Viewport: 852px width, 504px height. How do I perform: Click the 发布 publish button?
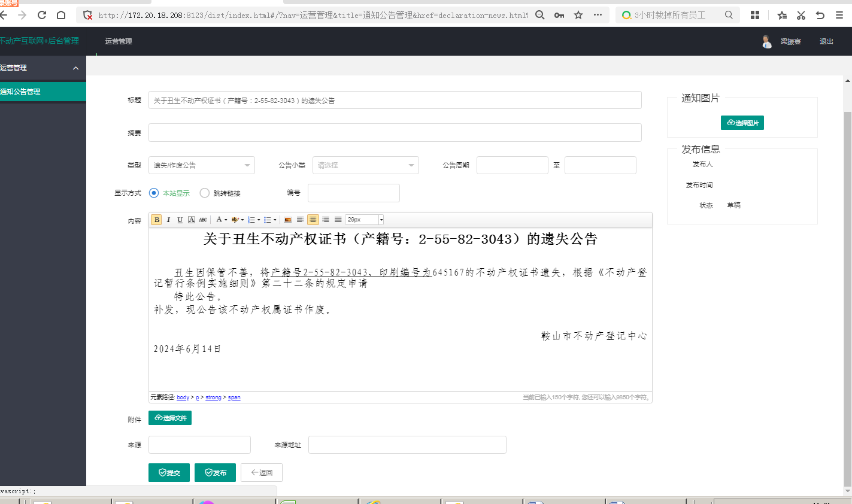tap(216, 472)
